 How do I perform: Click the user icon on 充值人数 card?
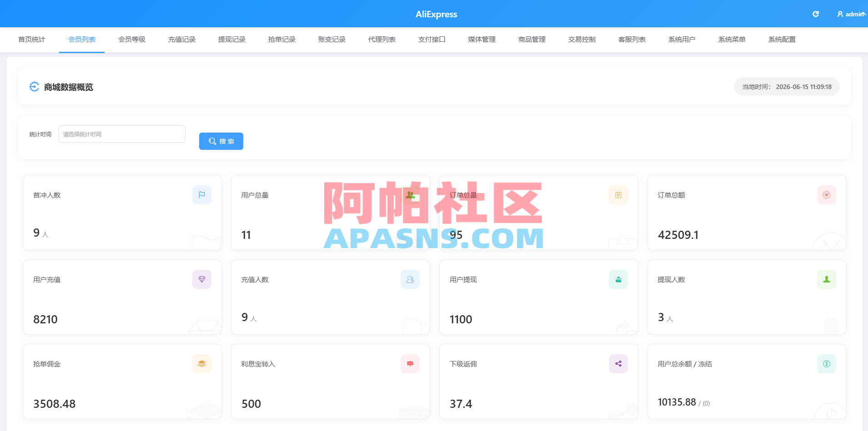coord(410,279)
